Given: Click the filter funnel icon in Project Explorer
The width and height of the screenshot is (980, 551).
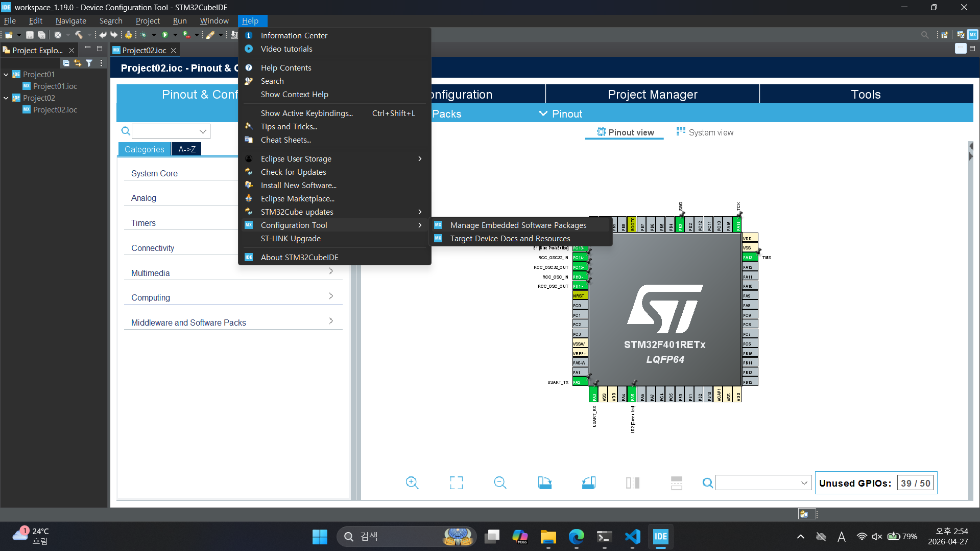Looking at the screenshot, I should 89,63.
